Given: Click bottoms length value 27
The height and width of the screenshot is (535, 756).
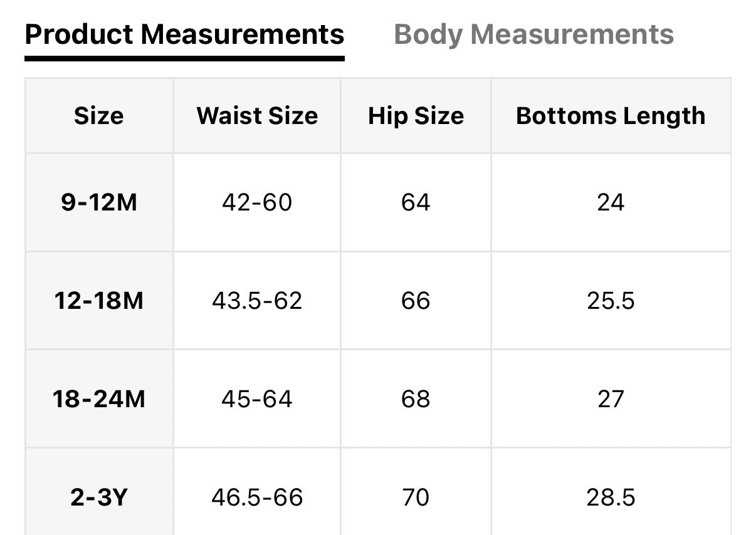Looking at the screenshot, I should pos(611,399).
